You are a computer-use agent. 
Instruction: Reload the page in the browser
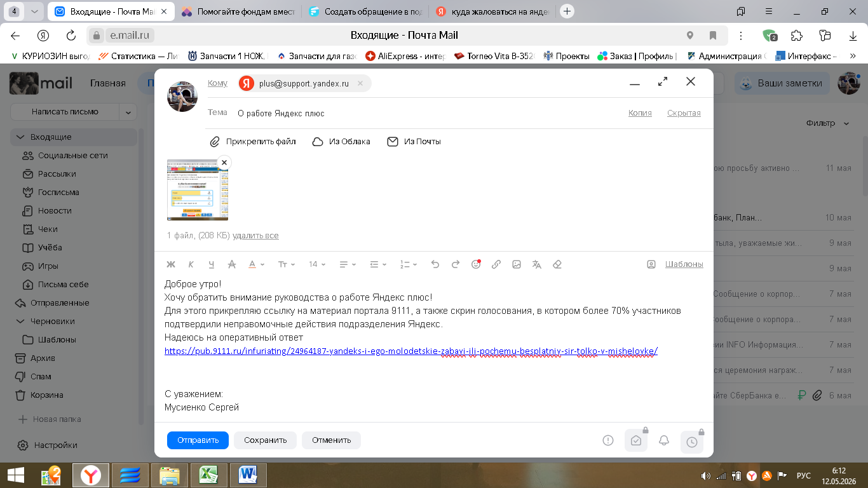click(71, 36)
